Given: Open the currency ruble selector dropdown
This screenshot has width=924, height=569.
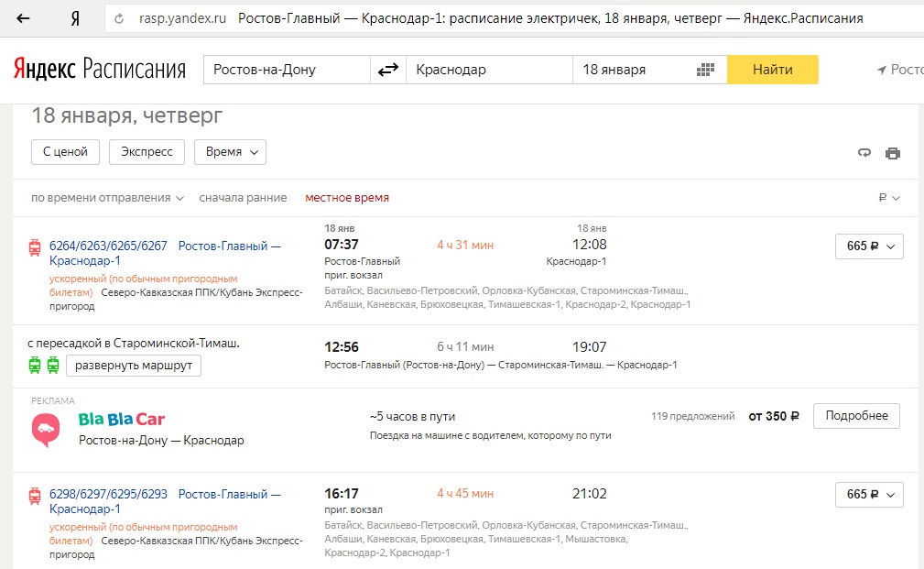Looking at the screenshot, I should click(889, 198).
